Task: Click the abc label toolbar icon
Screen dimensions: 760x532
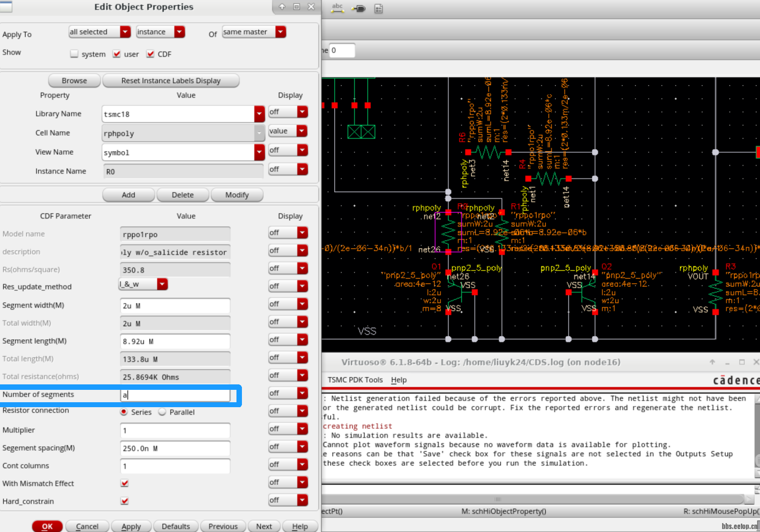Action: coord(338,7)
